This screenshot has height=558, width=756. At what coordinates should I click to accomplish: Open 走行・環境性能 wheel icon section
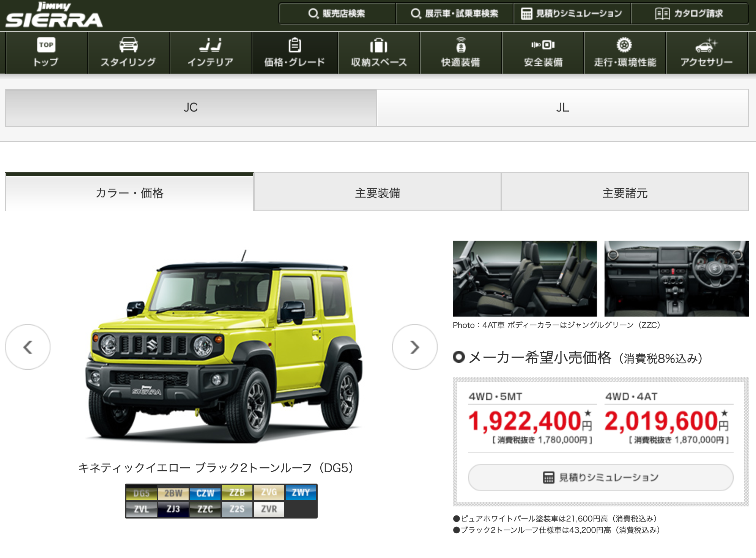625,53
